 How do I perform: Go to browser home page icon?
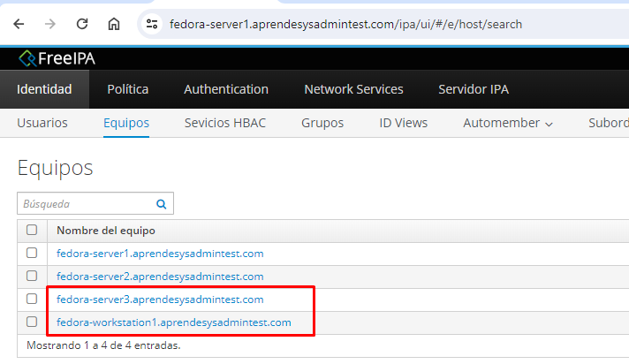coord(114,24)
